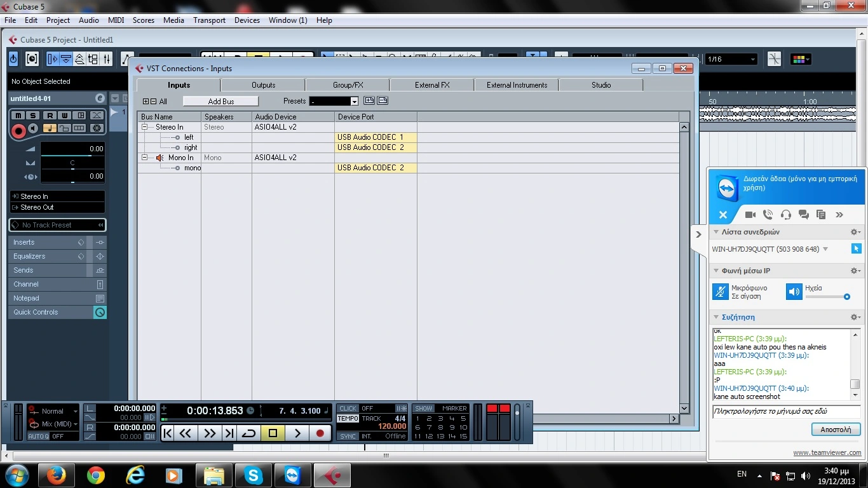The image size is (868, 488).
Task: Collapse the Stereo In bus tree
Action: [x=145, y=127]
